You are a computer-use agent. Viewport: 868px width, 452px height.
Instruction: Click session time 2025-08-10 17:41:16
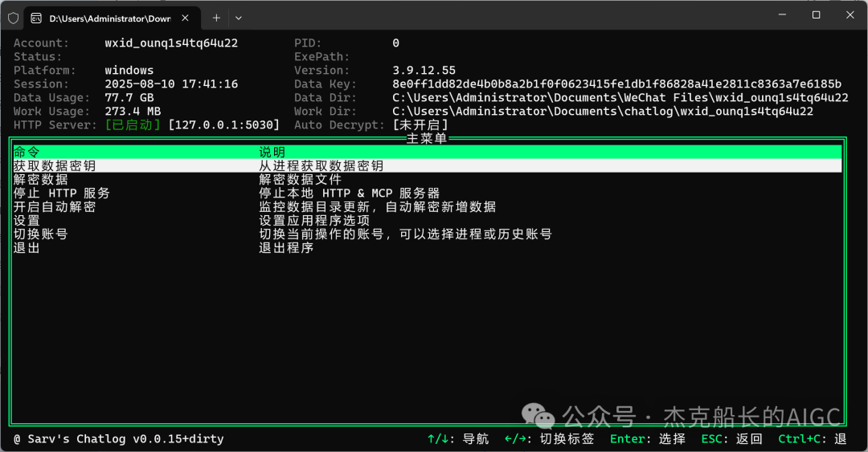coord(171,84)
